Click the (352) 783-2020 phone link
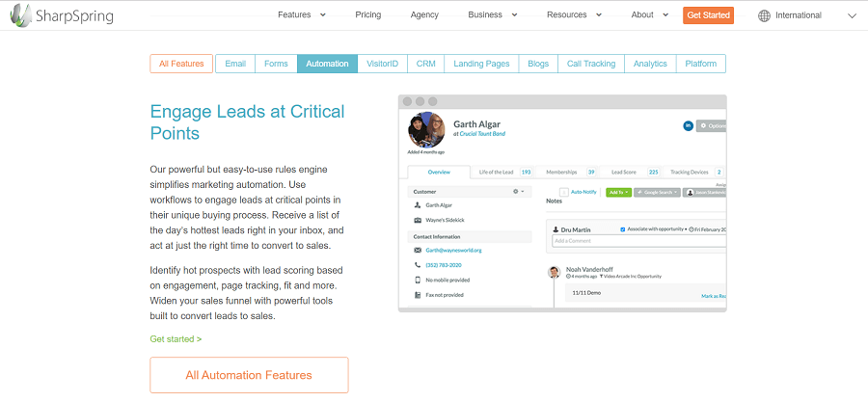 pyautogui.click(x=444, y=265)
